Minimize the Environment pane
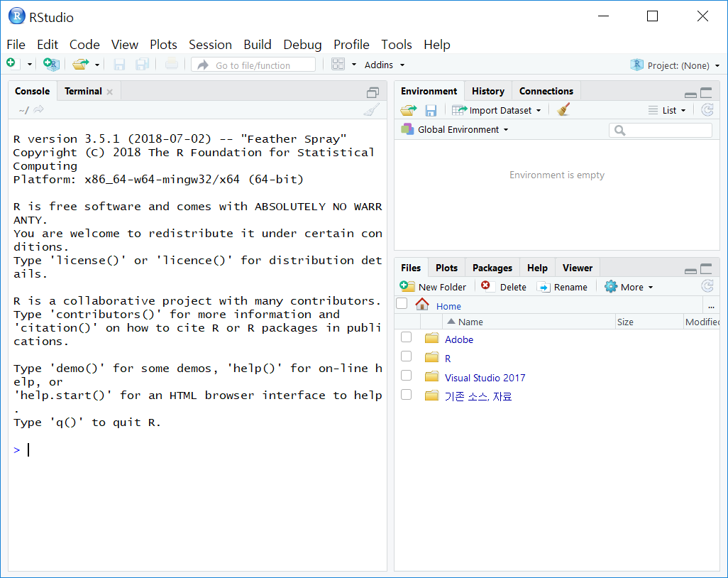This screenshot has width=728, height=578. [690, 94]
